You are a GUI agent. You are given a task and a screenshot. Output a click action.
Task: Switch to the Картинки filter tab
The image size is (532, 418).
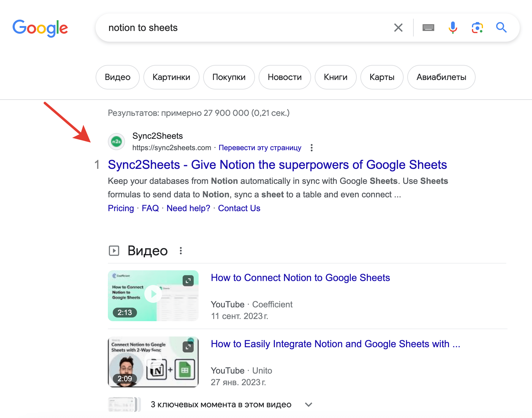click(x=171, y=77)
